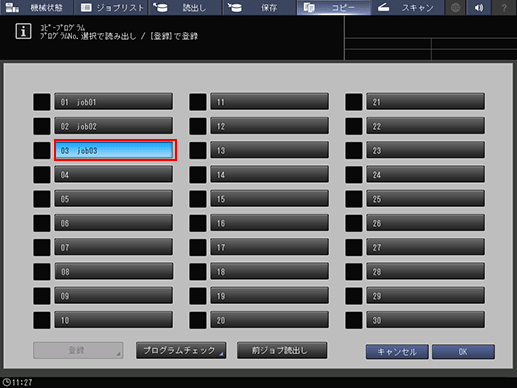Select program slot 24
This screenshot has height=388, width=517.
coord(426,175)
